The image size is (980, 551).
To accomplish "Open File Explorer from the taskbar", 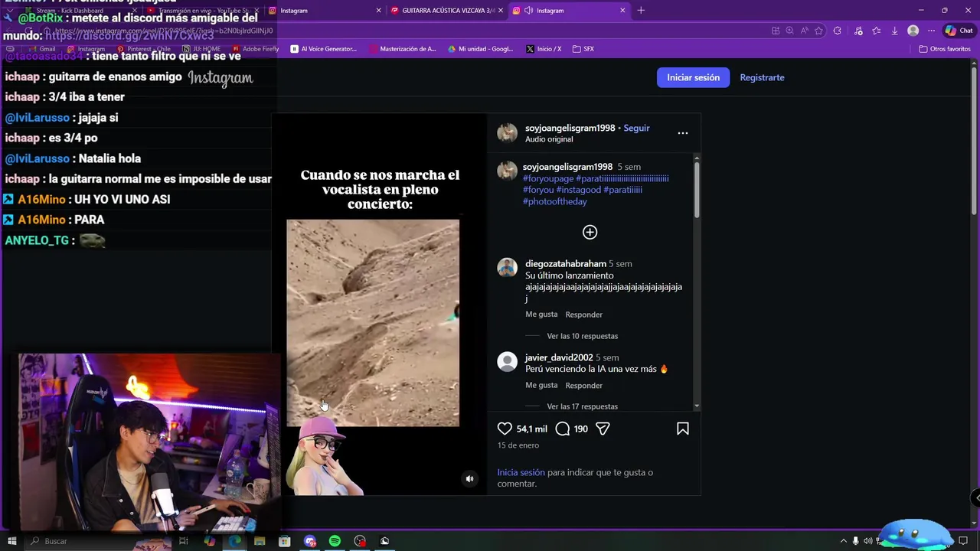I will tap(260, 541).
